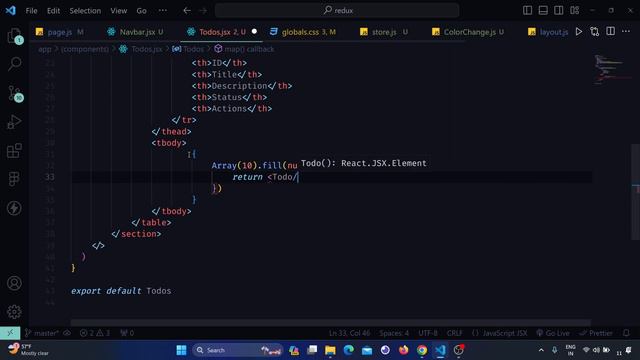Go to line via Ln 33, Col 46

click(x=349, y=333)
